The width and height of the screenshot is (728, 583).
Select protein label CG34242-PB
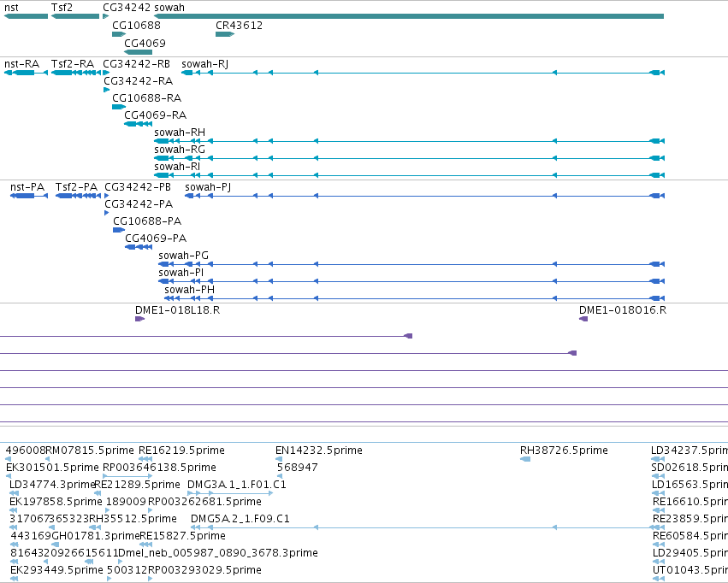pos(138,187)
